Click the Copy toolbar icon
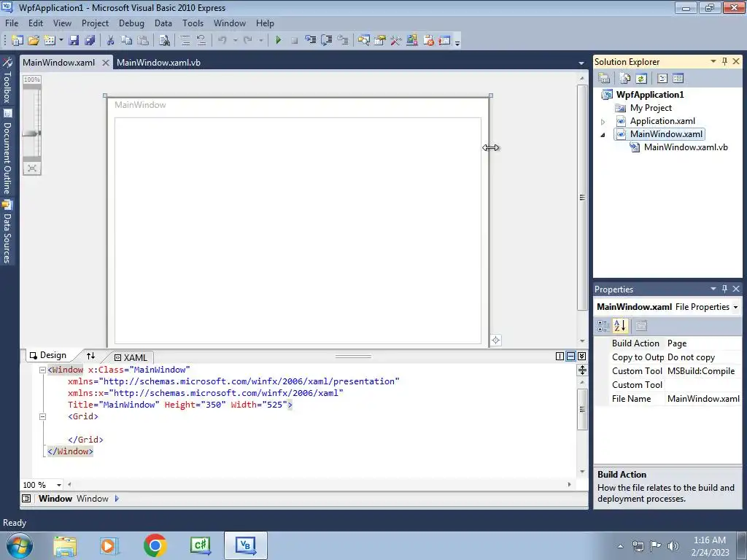The width and height of the screenshot is (747, 560). pos(126,41)
